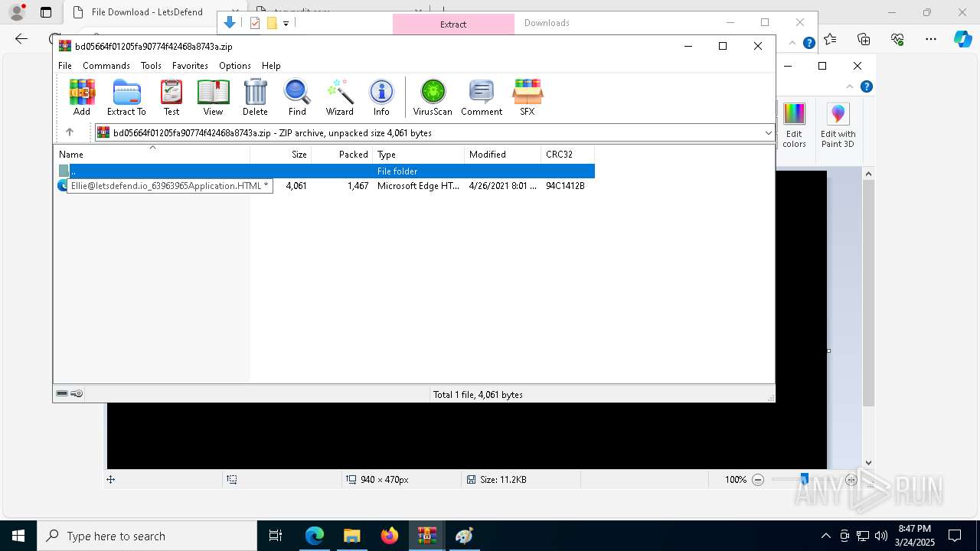This screenshot has width=980, height=551.
Task: Click the Comment toolbar icon
Action: tap(482, 97)
